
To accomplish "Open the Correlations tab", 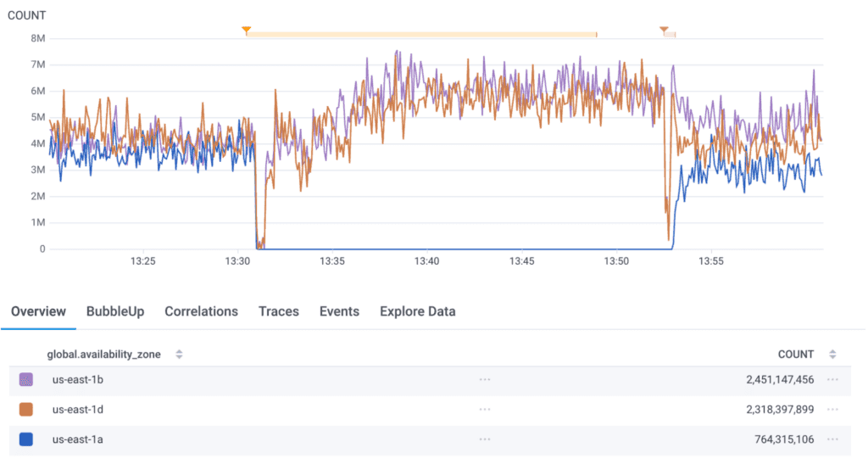I will [x=201, y=311].
